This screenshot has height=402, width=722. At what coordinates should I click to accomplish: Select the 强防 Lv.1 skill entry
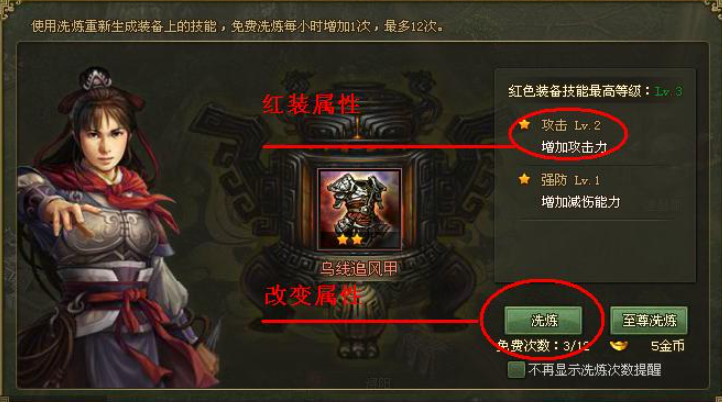coord(571,180)
